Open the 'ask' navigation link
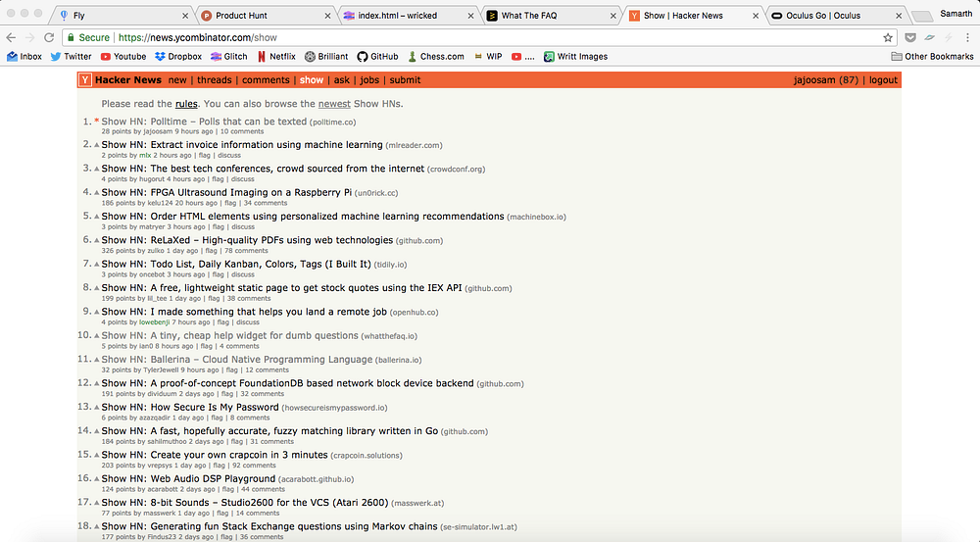Viewport: 980px width, 542px height. tap(342, 80)
